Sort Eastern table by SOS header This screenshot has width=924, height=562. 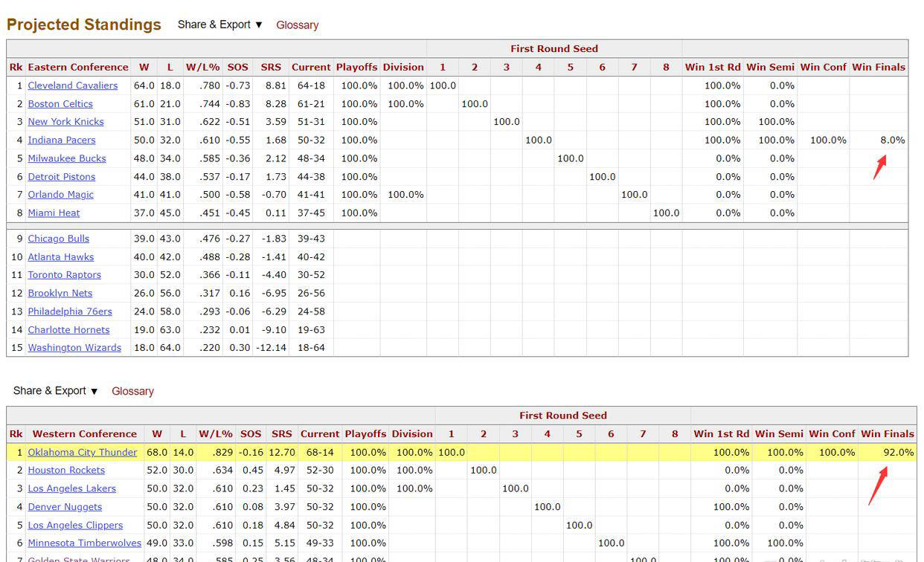click(238, 67)
